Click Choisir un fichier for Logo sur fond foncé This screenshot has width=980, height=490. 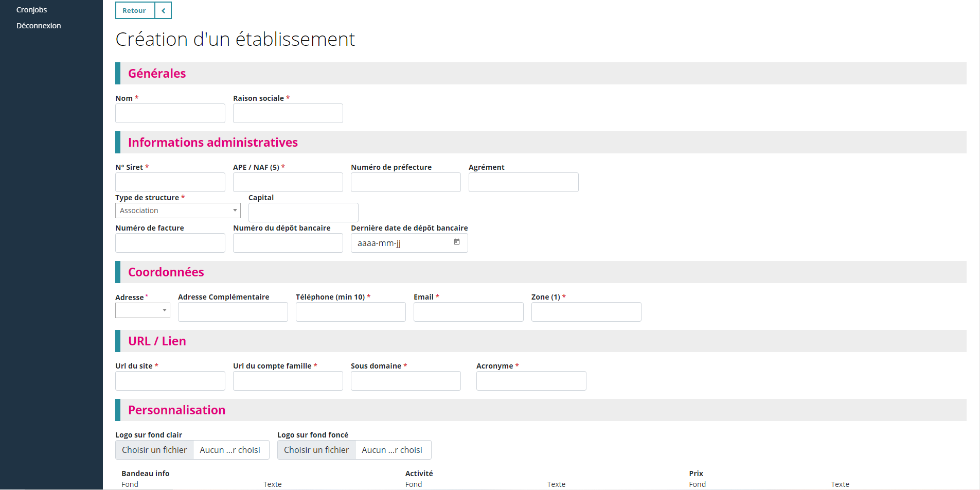316,450
